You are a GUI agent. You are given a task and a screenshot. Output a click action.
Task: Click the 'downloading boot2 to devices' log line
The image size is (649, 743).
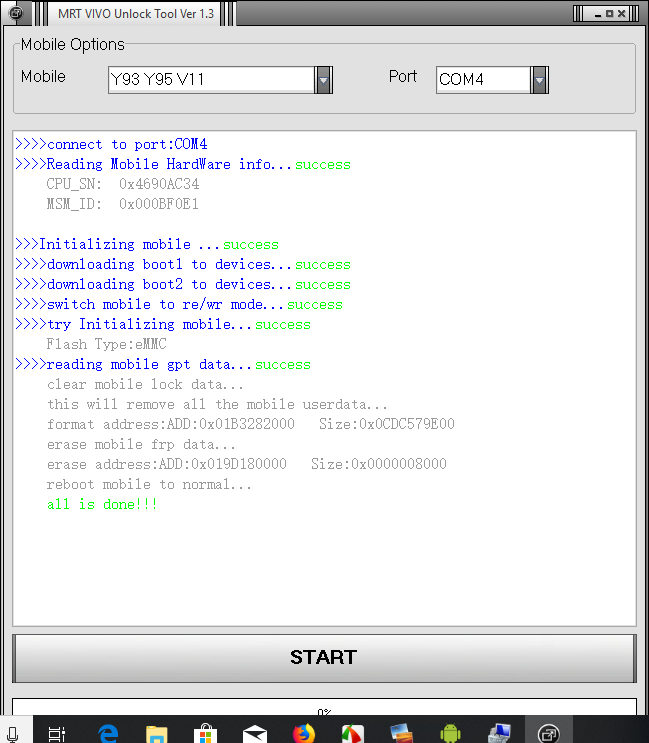point(183,284)
